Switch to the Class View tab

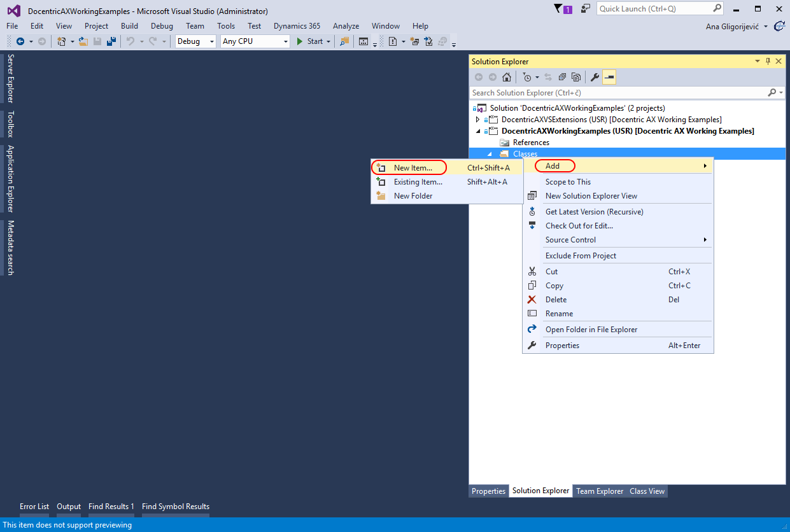[647, 491]
